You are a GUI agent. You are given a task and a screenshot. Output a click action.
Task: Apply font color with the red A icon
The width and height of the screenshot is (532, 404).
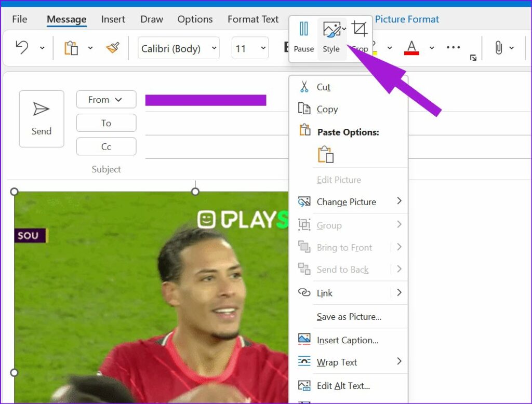pyautogui.click(x=412, y=47)
